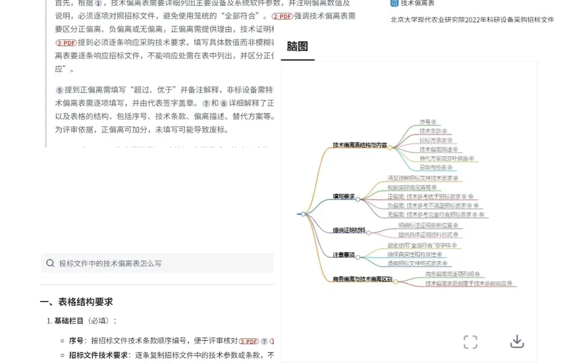
Task: Click the heading 一、表格结构要求
Action: [77, 302]
